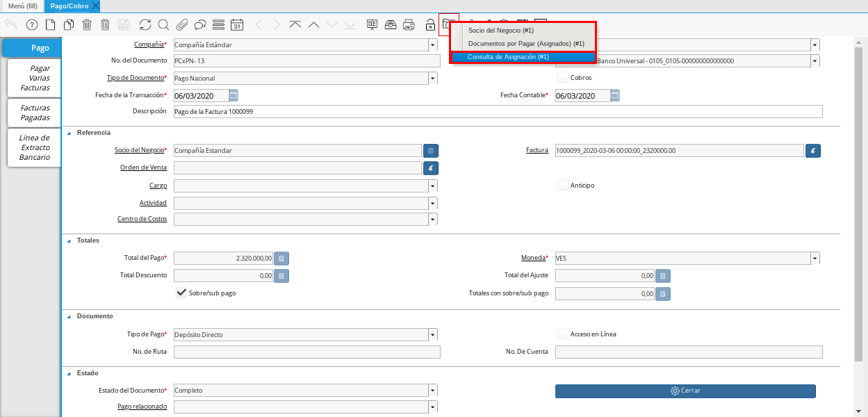The height and width of the screenshot is (417, 868).
Task: Select Documentos por Pagar (Asignados) menu item
Action: click(523, 44)
